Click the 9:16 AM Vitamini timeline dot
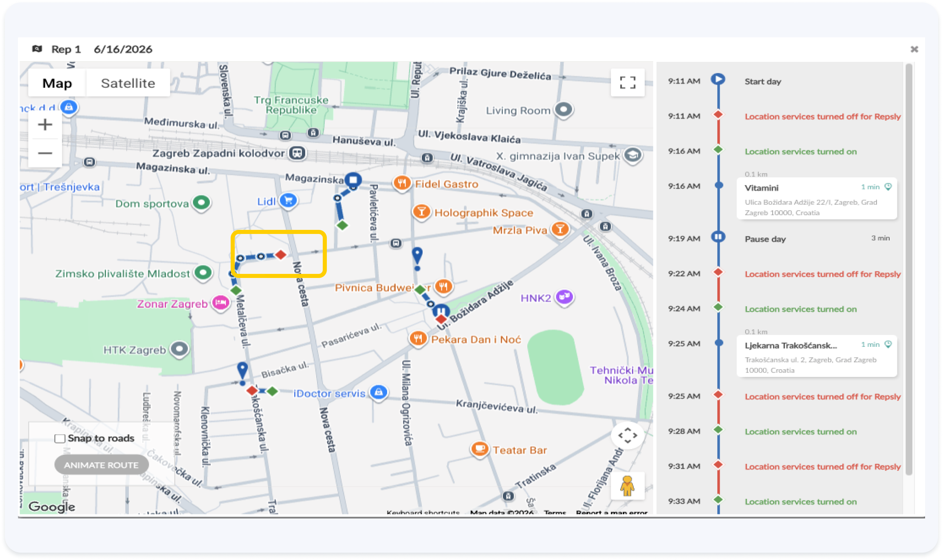This screenshot has height=560, width=943. click(718, 185)
